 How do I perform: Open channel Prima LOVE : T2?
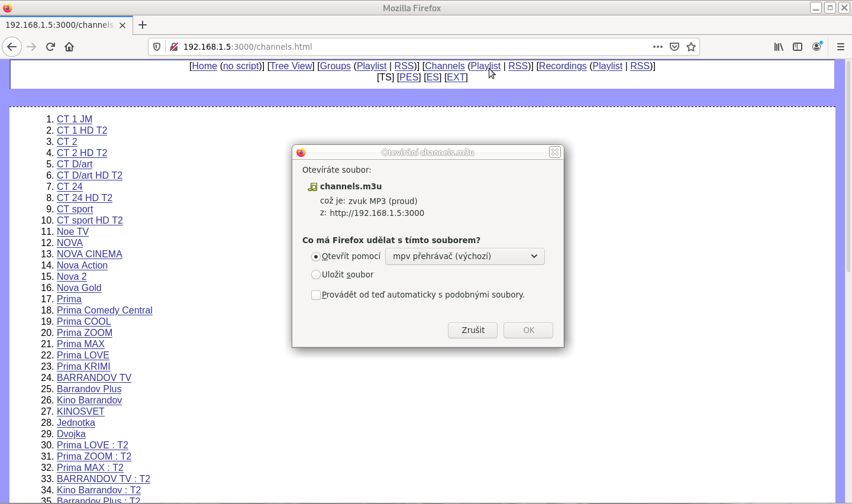[x=92, y=445]
